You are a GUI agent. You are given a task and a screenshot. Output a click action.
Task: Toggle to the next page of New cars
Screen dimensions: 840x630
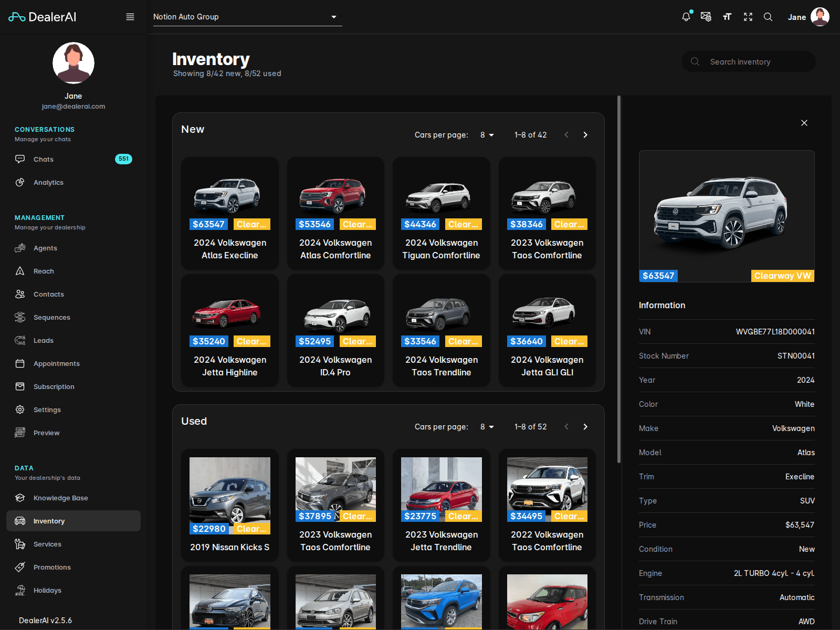point(585,134)
